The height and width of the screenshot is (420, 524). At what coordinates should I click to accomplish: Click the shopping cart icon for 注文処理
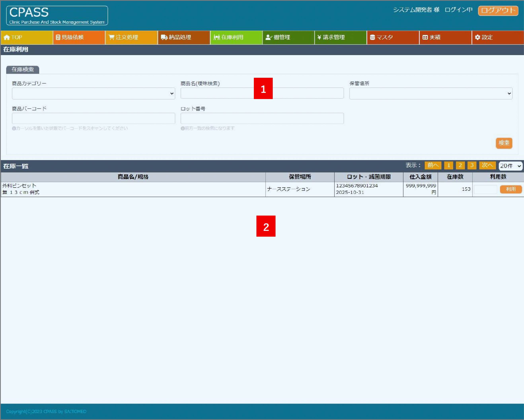(111, 37)
